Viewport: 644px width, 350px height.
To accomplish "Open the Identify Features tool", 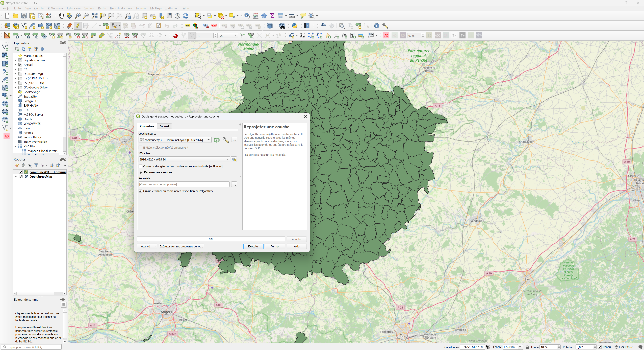I will [x=247, y=16].
